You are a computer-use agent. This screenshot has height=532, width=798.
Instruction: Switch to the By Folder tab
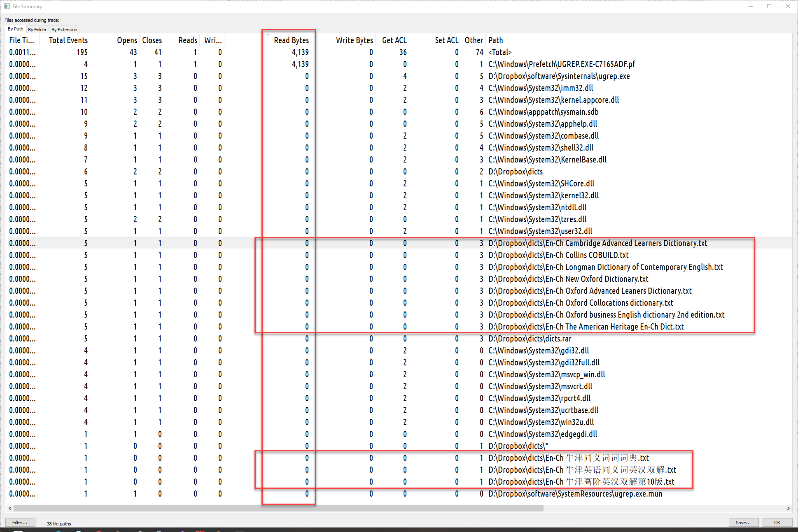pyautogui.click(x=37, y=29)
